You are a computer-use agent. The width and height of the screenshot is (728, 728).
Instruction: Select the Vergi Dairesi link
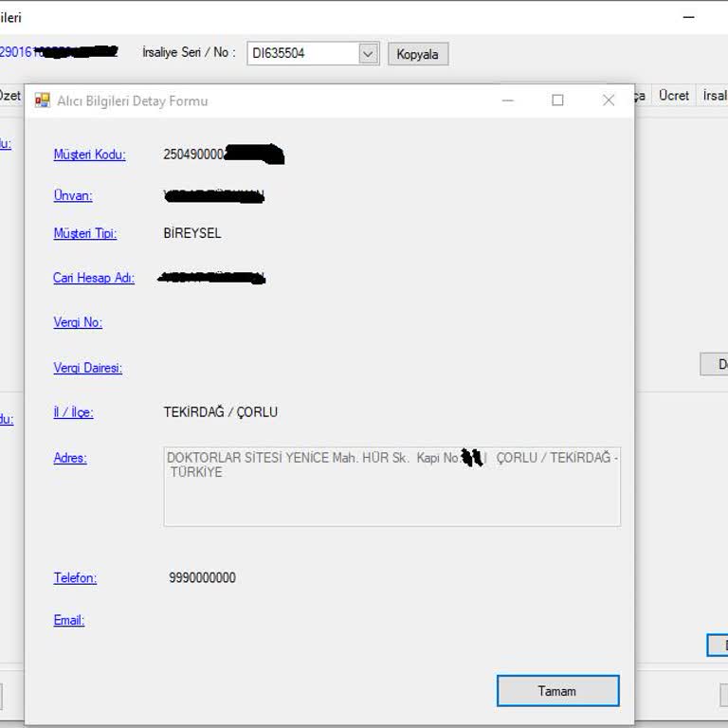click(x=87, y=368)
